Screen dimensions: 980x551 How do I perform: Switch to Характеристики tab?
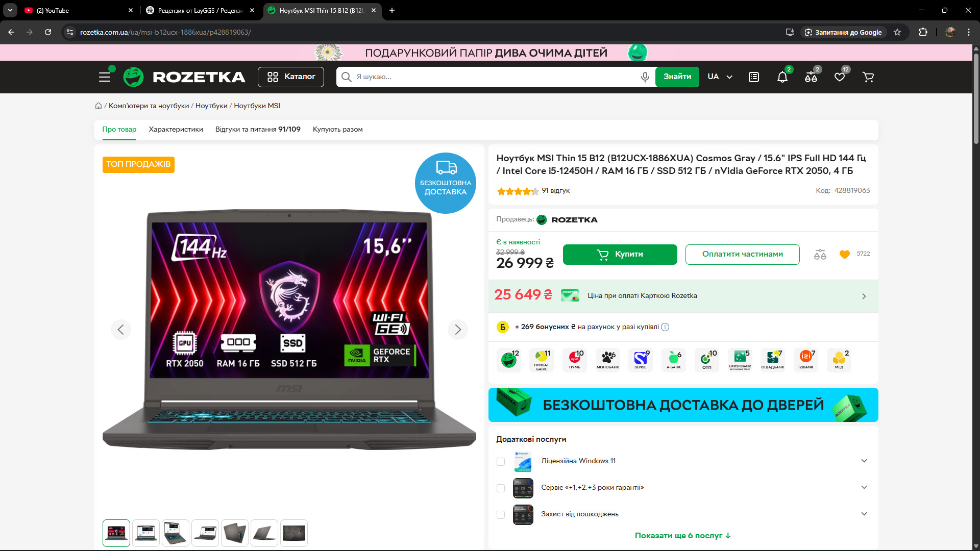click(176, 130)
